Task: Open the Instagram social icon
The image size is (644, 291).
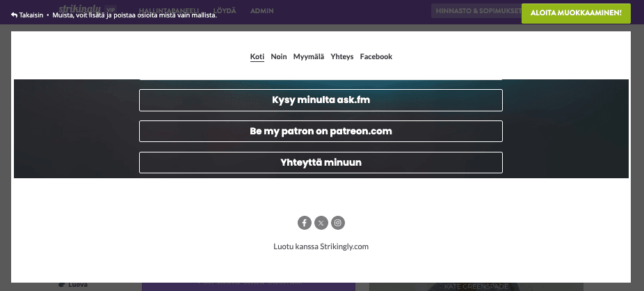Action: [338, 223]
